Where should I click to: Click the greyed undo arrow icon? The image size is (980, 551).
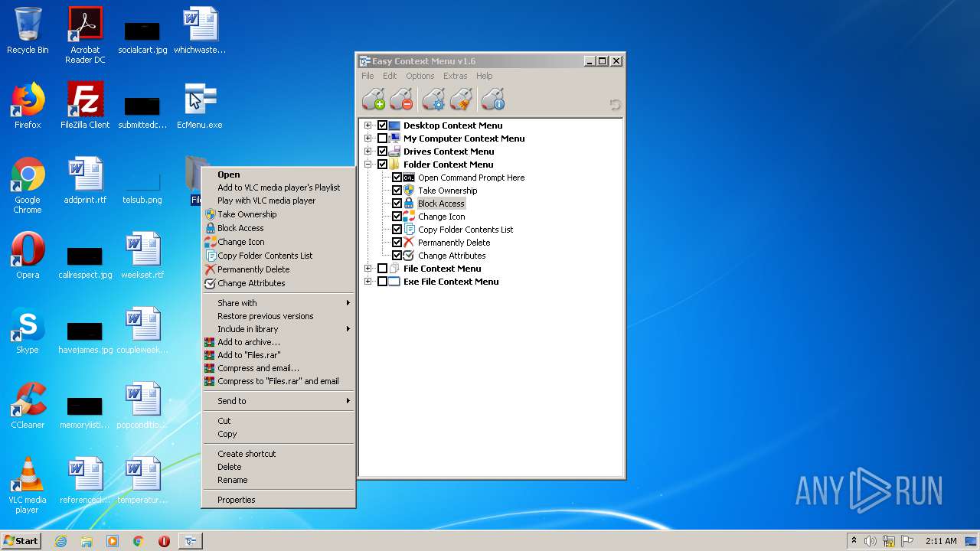click(615, 104)
